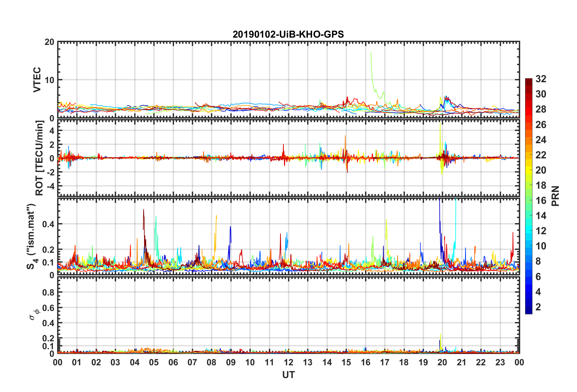Click the UT x-axis label

tap(288, 375)
